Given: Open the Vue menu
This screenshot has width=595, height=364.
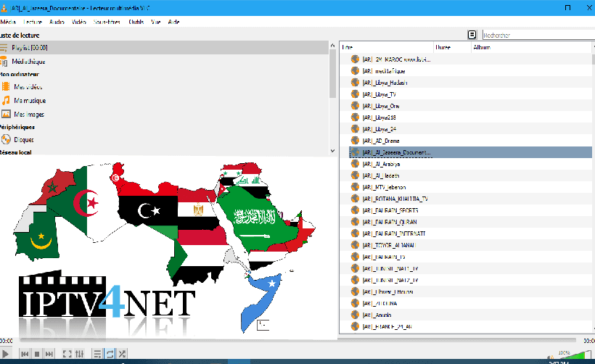Looking at the screenshot, I should [x=155, y=22].
